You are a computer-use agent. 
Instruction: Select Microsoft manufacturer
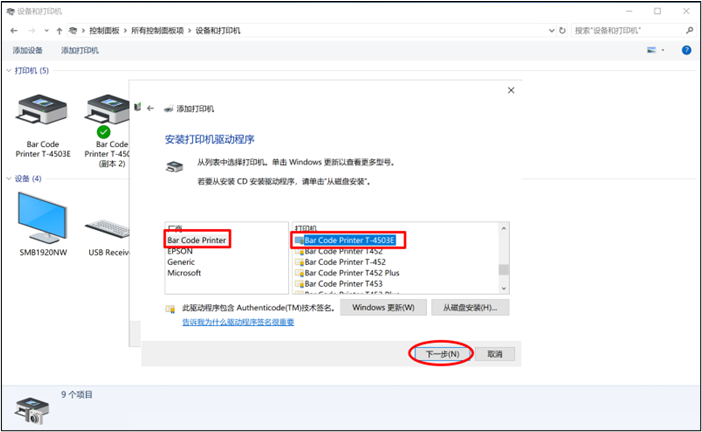[184, 273]
